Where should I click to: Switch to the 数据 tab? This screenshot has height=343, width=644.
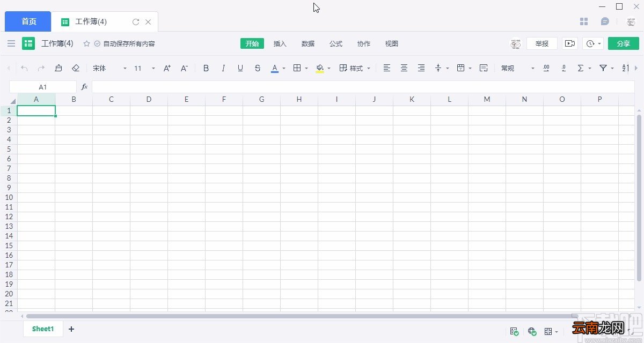pos(308,43)
